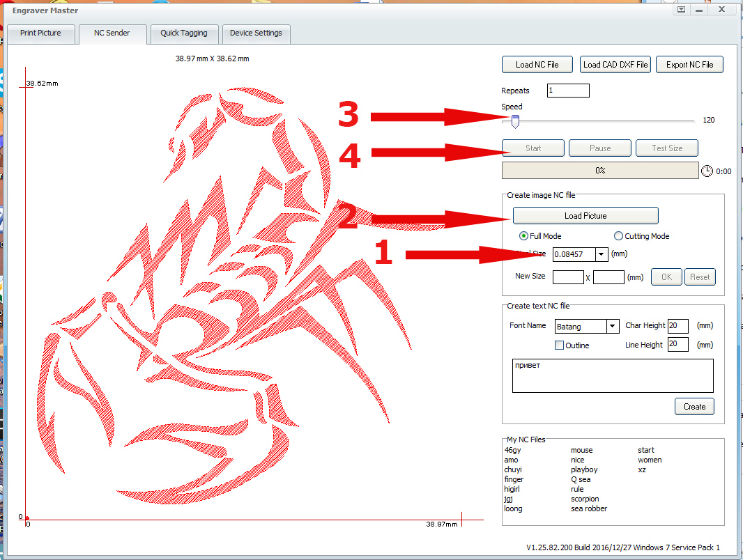Viewport: 743px width, 560px height.
Task: Select the 46gy NC file
Action: [512, 450]
